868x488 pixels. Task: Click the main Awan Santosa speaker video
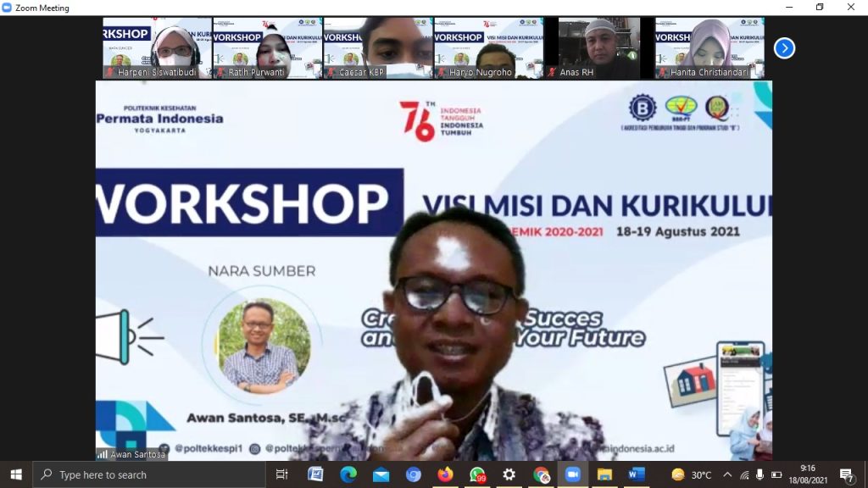(x=434, y=270)
